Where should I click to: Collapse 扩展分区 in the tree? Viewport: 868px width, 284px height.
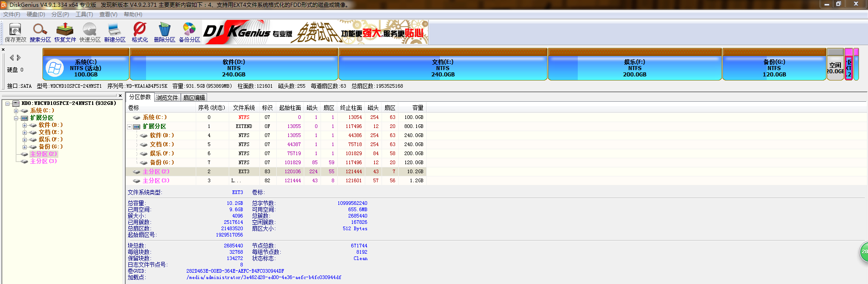16,118
